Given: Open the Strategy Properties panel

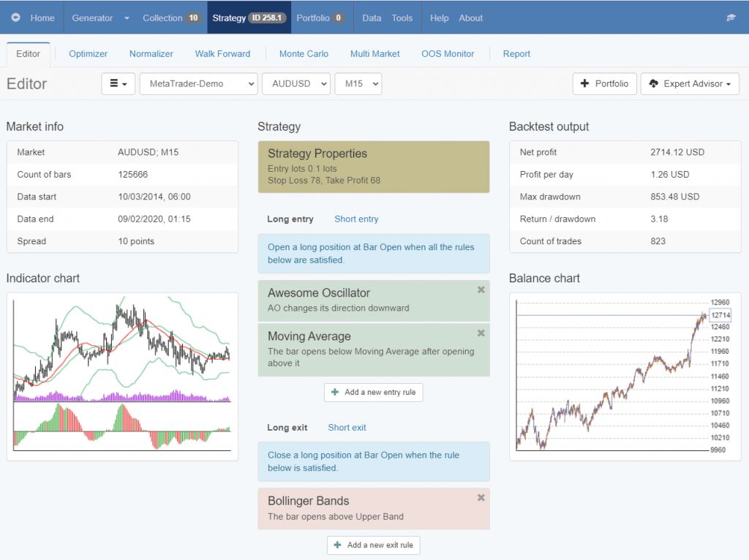Looking at the screenshot, I should tap(373, 167).
